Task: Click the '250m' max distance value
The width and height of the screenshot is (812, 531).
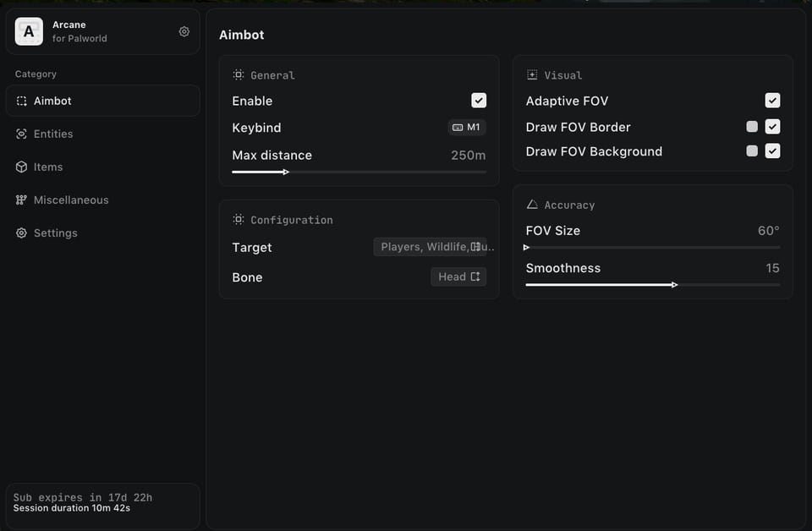Action: click(x=468, y=156)
